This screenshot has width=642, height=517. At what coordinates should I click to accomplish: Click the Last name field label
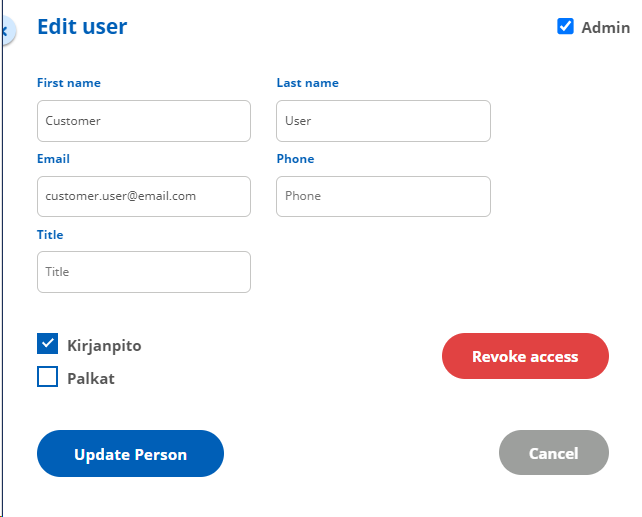(307, 83)
